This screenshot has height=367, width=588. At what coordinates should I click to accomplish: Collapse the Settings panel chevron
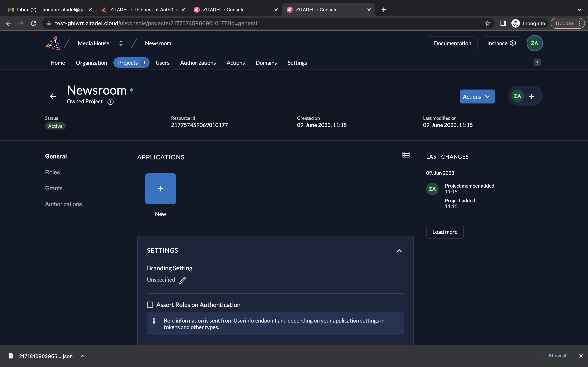[x=399, y=251]
